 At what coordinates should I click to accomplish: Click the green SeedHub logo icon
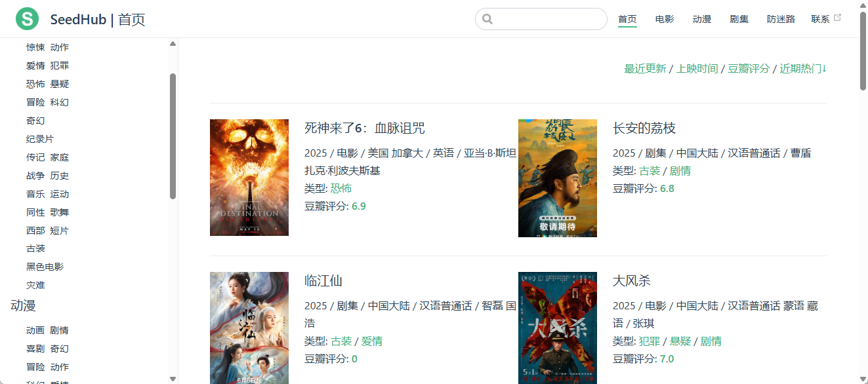pos(27,19)
